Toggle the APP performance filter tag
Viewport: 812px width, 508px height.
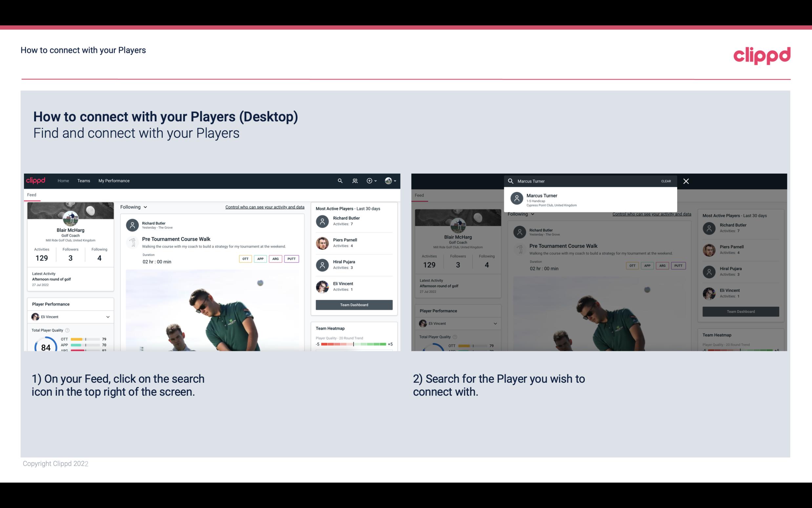click(x=259, y=259)
